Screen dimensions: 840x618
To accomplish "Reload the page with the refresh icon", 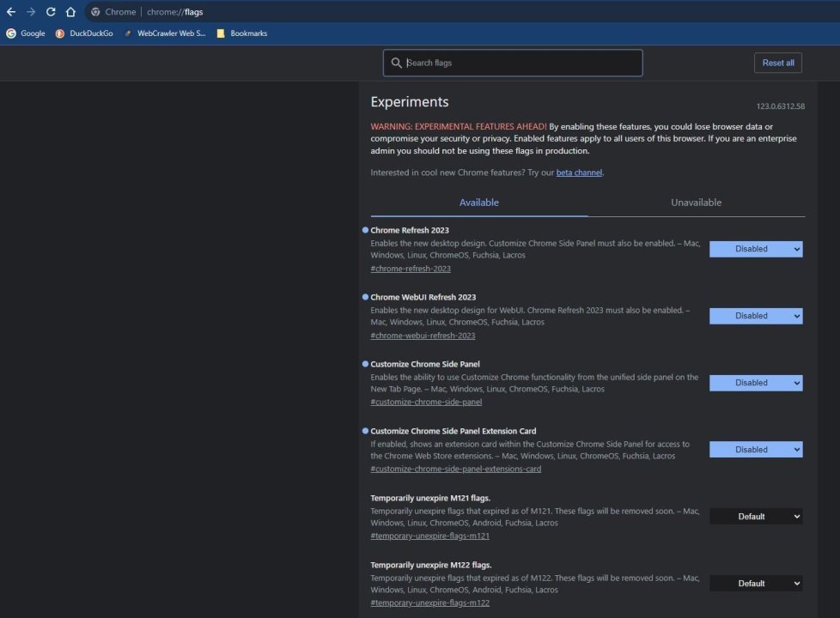I will [51, 12].
